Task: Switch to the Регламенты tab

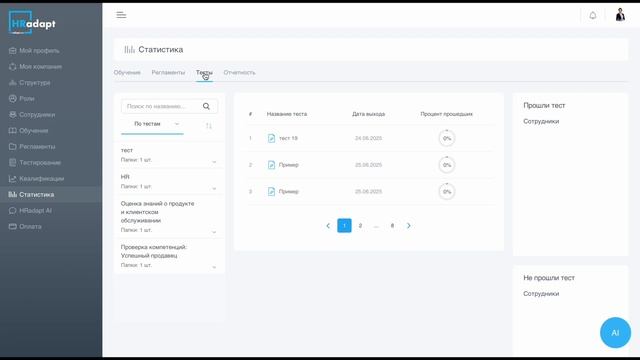Action: [x=168, y=72]
